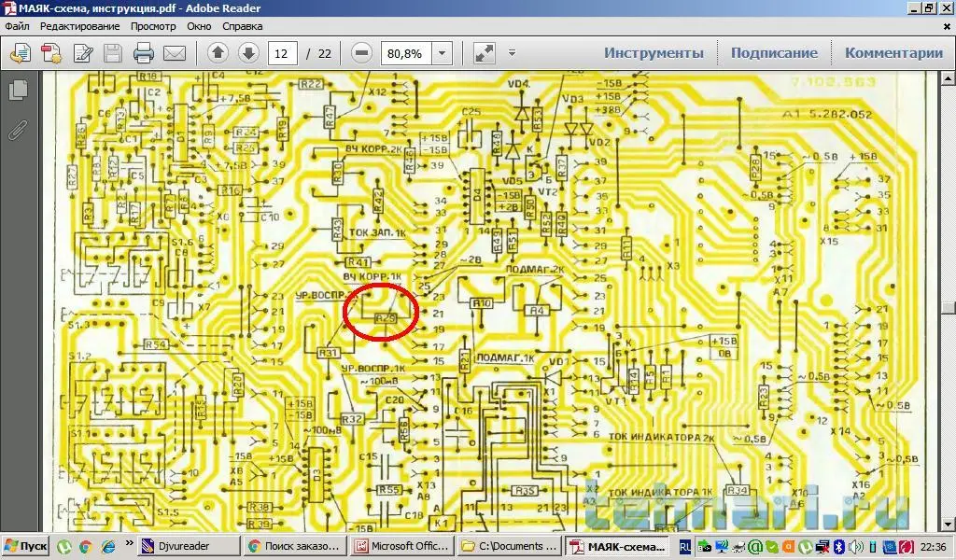Click the green @ mail agent tray icon

coord(754,547)
